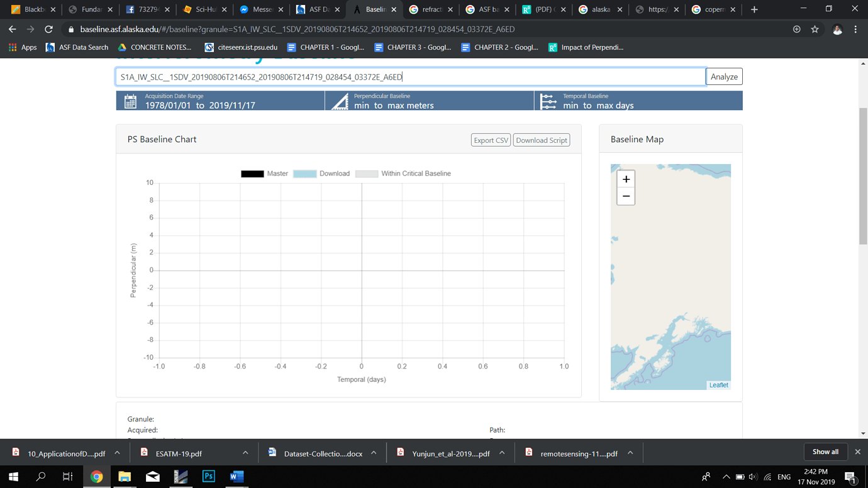The width and height of the screenshot is (868, 488).
Task: Export the baseline chart as CSV
Action: pyautogui.click(x=491, y=140)
